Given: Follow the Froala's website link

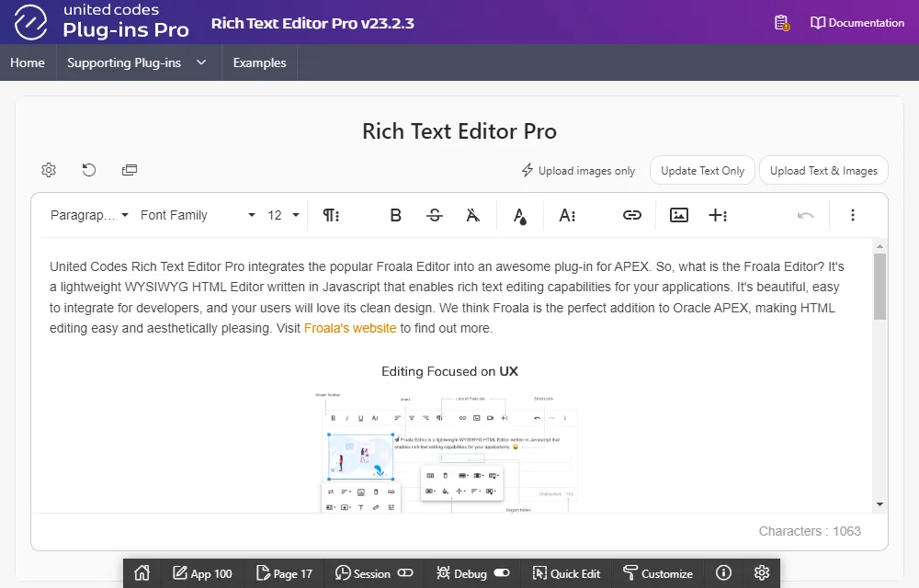Looking at the screenshot, I should point(350,328).
